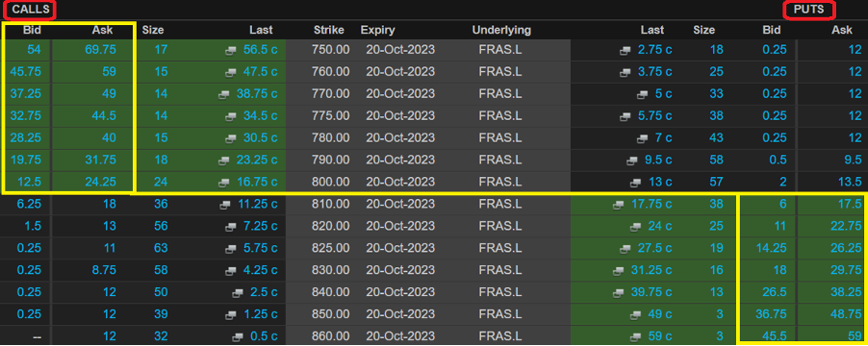
Task: Click the icon beside call last 34.5 c
Action: (x=231, y=116)
